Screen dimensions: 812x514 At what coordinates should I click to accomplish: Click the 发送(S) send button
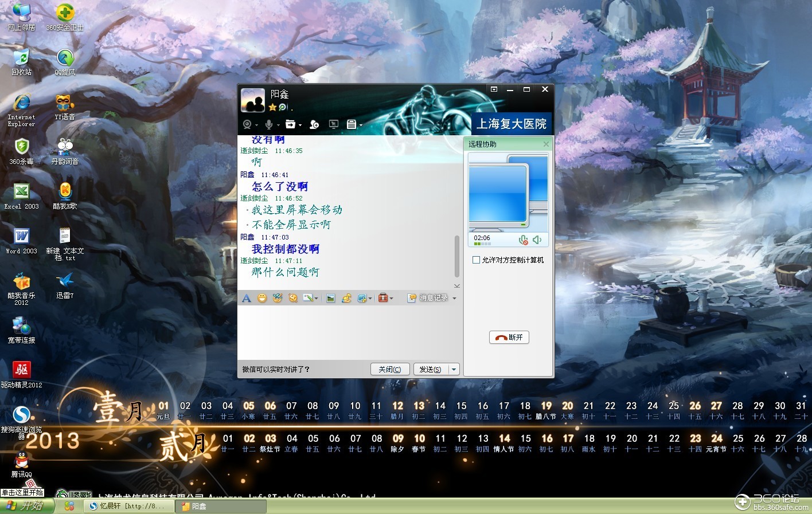click(431, 370)
